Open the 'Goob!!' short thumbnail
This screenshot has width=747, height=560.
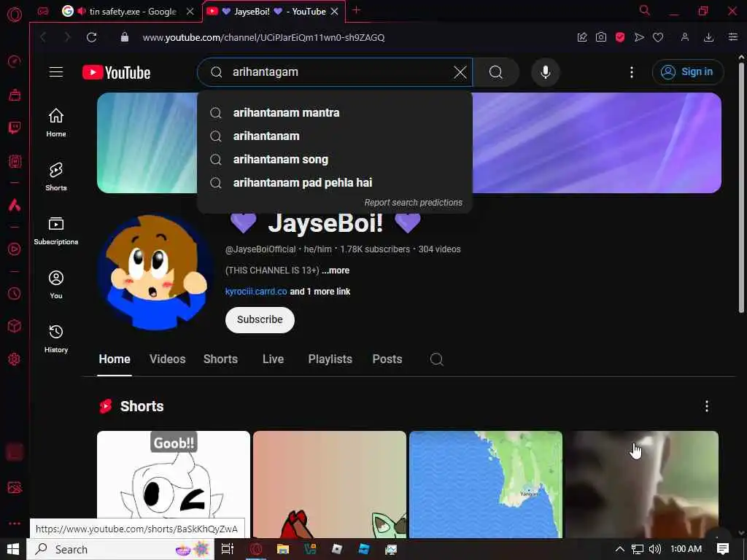coord(174,484)
